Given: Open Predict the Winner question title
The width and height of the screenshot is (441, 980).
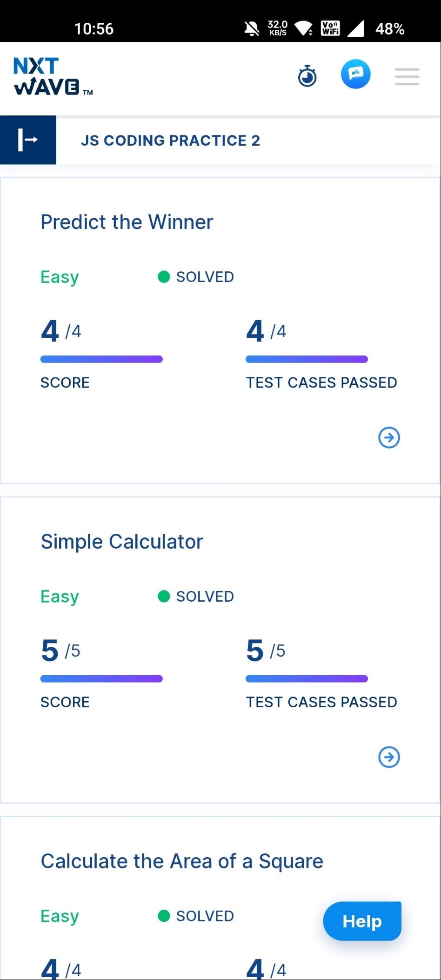Looking at the screenshot, I should pyautogui.click(x=127, y=222).
